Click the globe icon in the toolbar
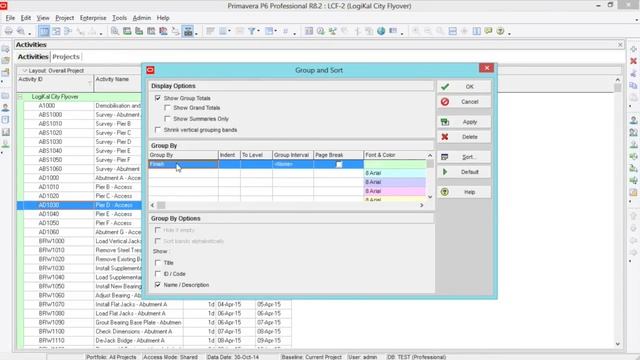 click(381, 31)
